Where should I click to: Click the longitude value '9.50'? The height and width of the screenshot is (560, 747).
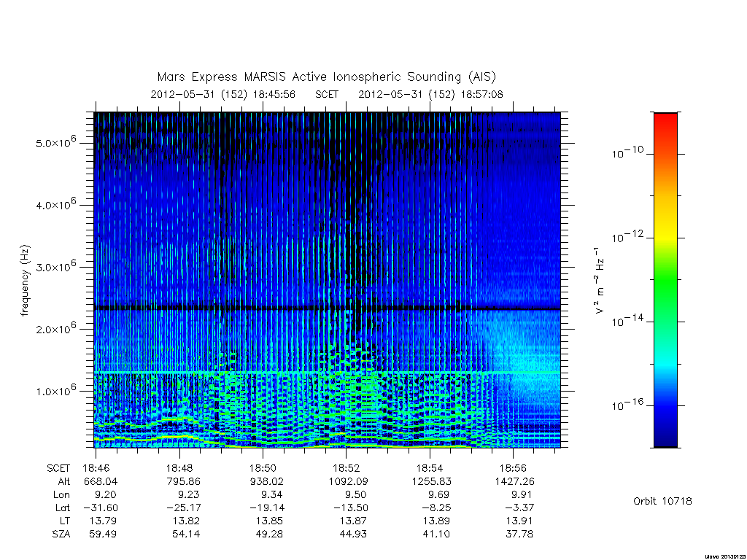coord(355,494)
